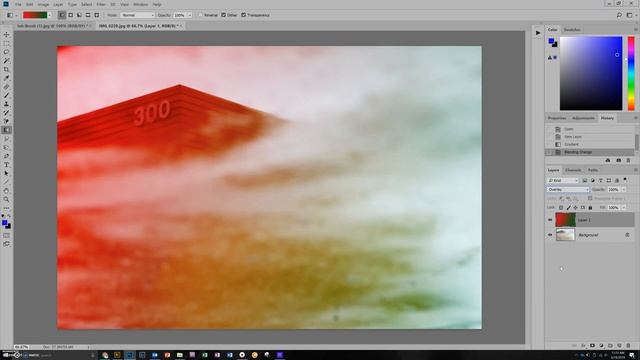The image size is (640, 360).
Task: Click the color field picker in Color panel
Action: click(x=591, y=73)
